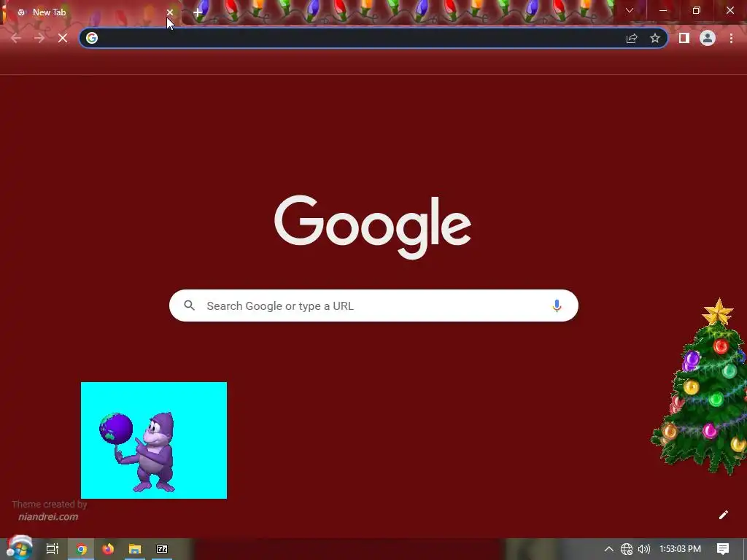Screen dimensions: 747x560
Task: Open the Windows Start button
Action: [19, 548]
